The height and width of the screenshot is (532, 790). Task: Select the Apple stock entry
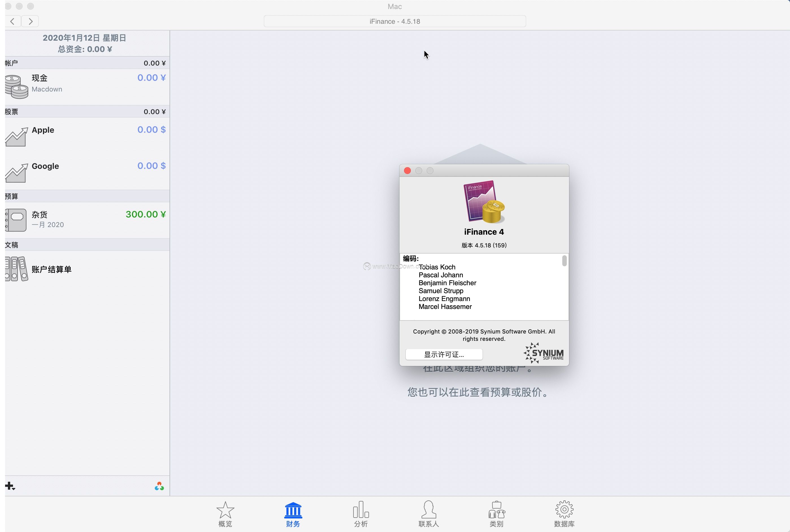[43, 130]
